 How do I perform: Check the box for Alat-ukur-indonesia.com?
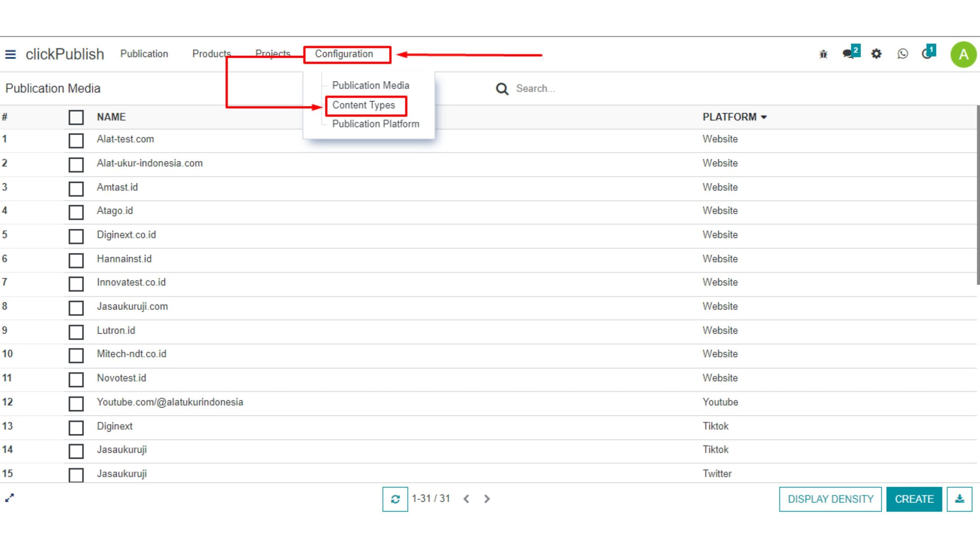pyautogui.click(x=76, y=165)
